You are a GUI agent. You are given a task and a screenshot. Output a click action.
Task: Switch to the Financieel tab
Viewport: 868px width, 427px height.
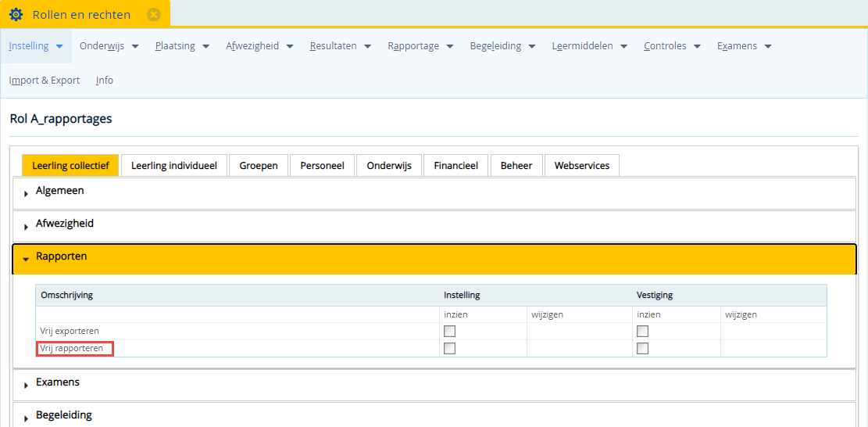tap(456, 166)
